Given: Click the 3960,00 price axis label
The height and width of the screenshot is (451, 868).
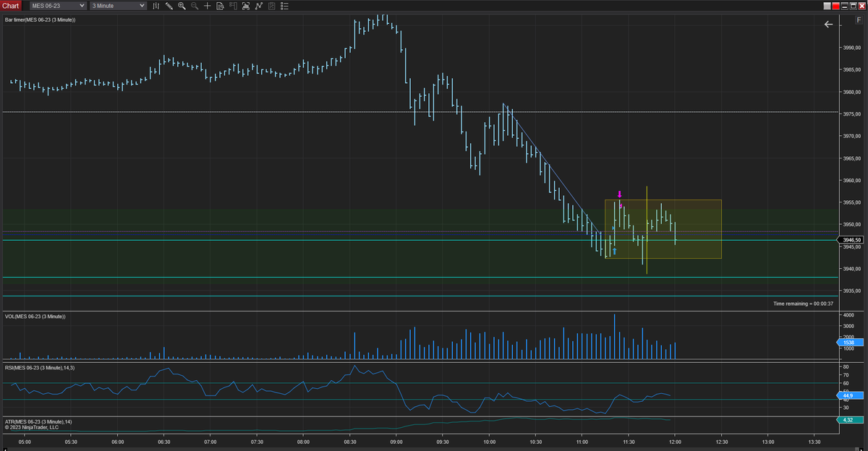Looking at the screenshot, I should pyautogui.click(x=853, y=180).
